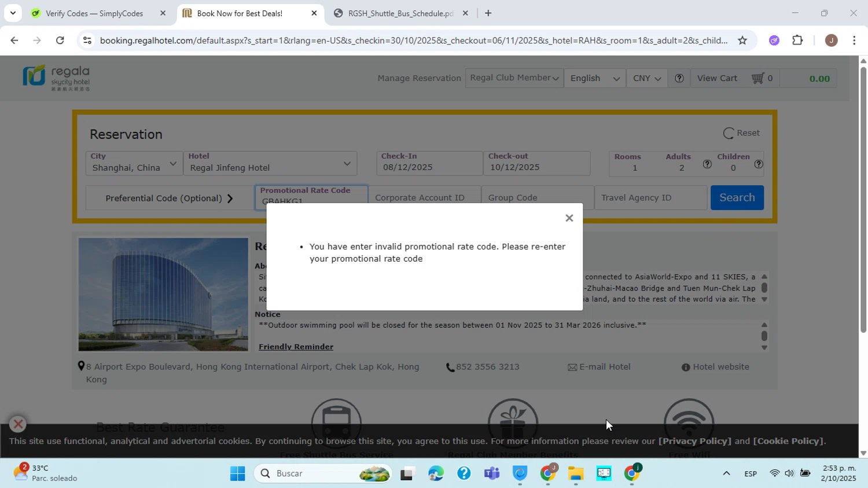This screenshot has height=488, width=868.
Task: Open the English language dropdown
Action: (595, 78)
